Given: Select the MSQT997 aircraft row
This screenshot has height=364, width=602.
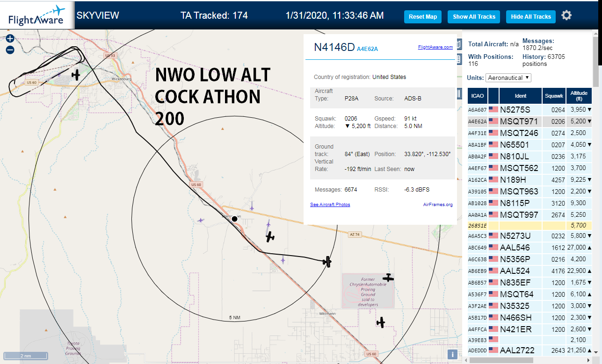Looking at the screenshot, I should 530,215.
